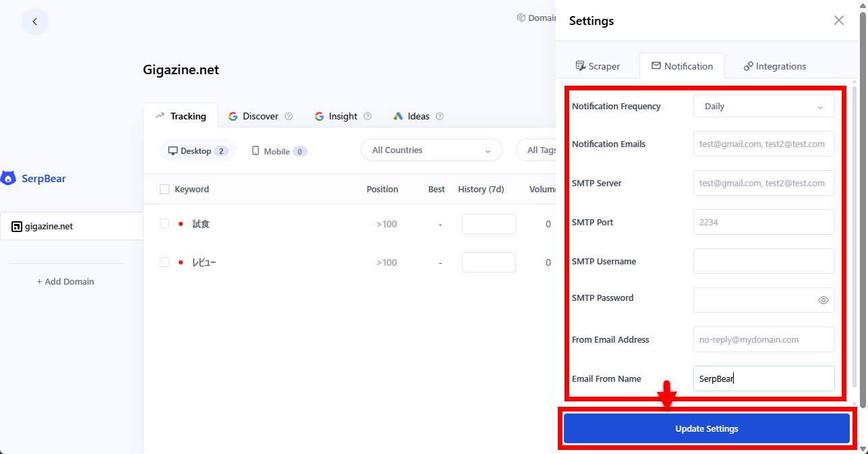
Task: Select the Mobile device filter
Action: pos(279,151)
